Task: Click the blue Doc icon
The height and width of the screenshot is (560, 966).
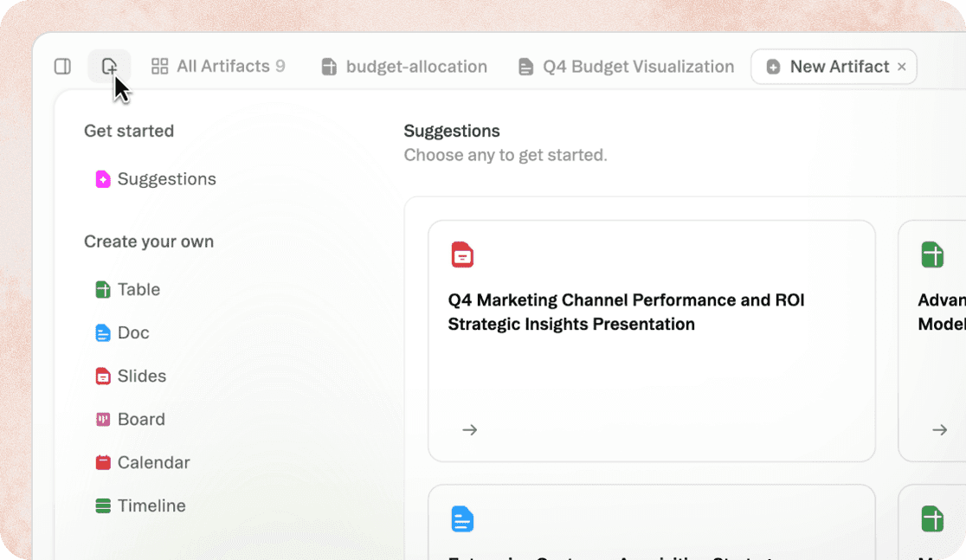Action: [x=103, y=333]
